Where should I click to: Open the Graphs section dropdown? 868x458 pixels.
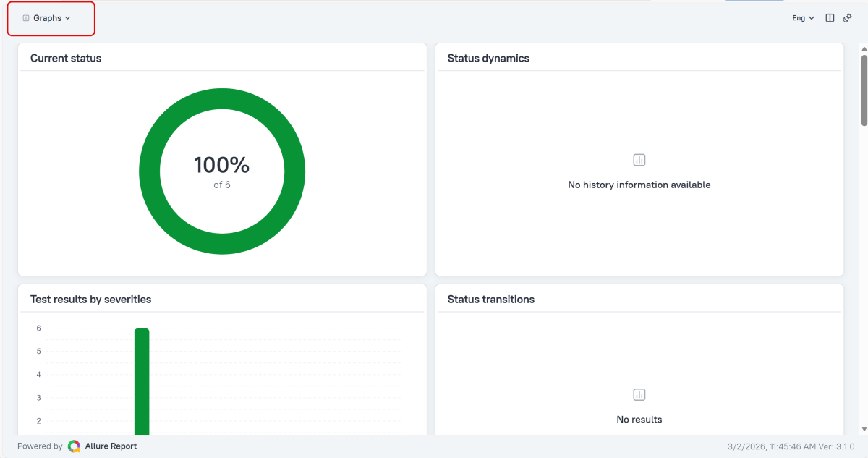[48, 18]
